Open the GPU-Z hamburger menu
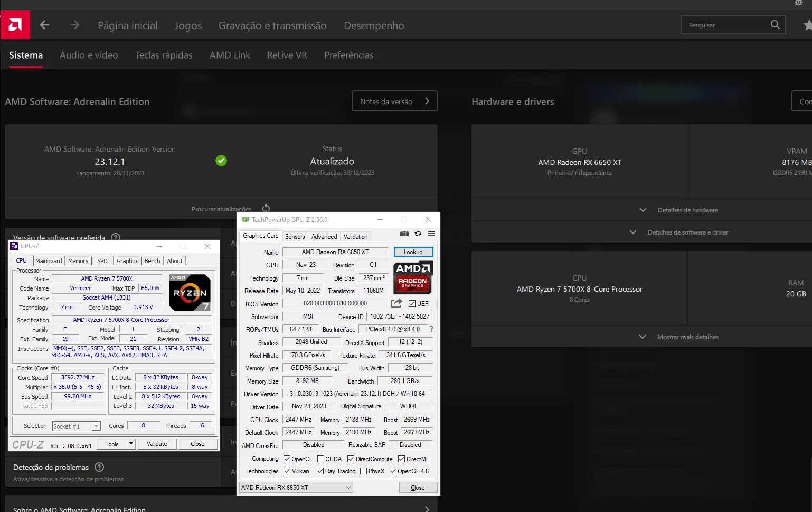 point(432,234)
